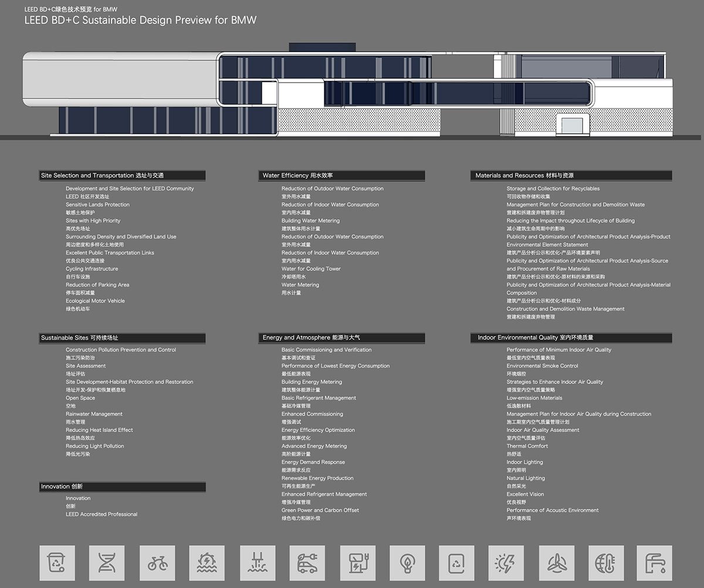Image resolution: width=704 pixels, height=588 pixels.
Task: Click the wind turbine icon
Action: click(x=556, y=563)
